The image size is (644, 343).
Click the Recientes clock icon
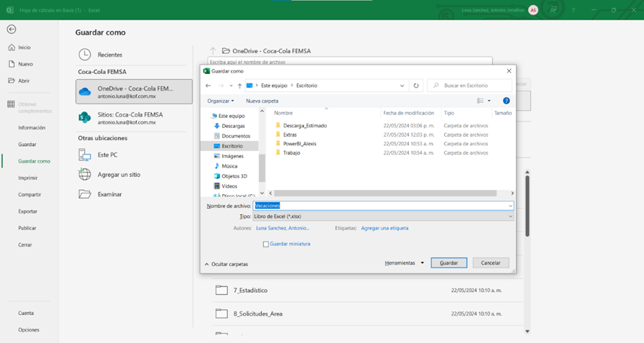[x=85, y=54]
